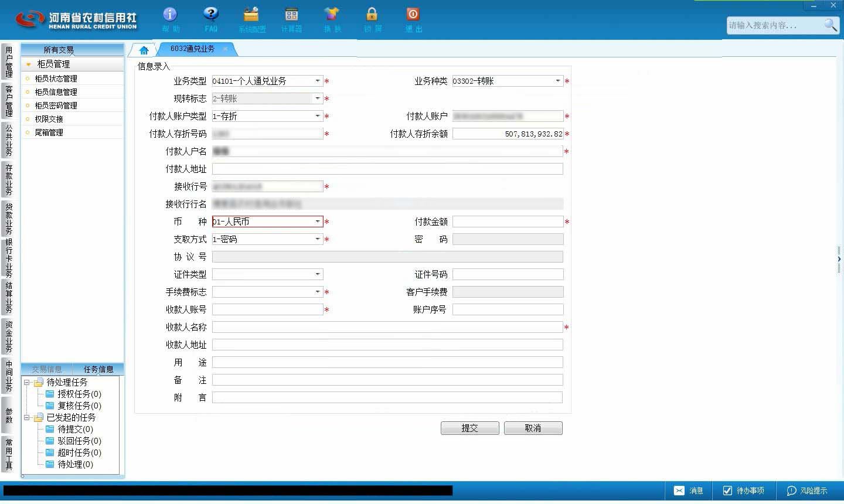The image size is (844, 504).
Task: Click the 消息 envelope icon
Action: point(679,491)
